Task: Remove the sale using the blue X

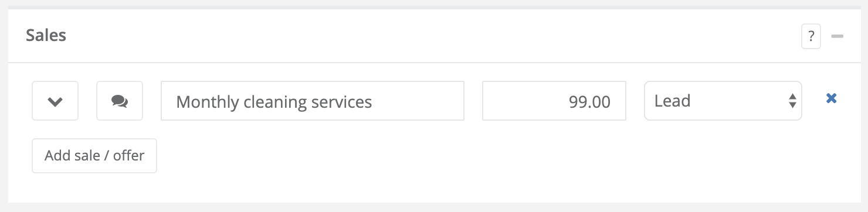Action: 831,98
